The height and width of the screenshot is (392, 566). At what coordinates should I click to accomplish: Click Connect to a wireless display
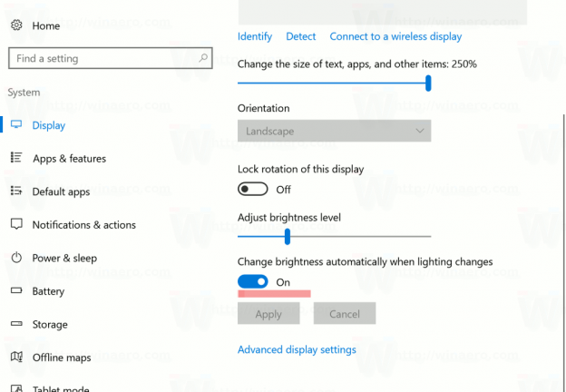[x=395, y=36]
